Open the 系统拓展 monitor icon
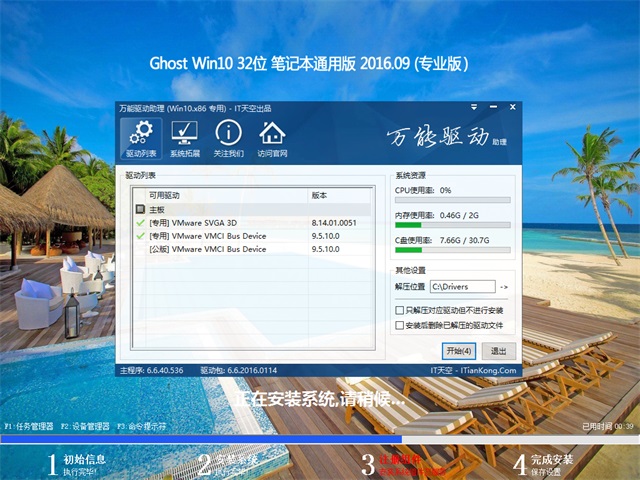 (184, 138)
